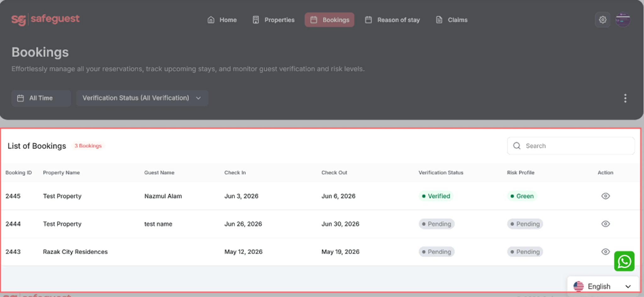Focus the bookings Search field

571,146
